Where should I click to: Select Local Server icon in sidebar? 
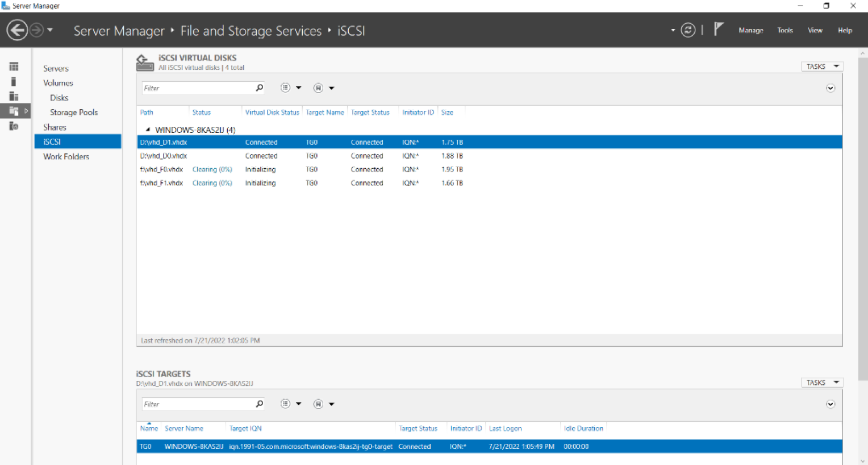(14, 82)
